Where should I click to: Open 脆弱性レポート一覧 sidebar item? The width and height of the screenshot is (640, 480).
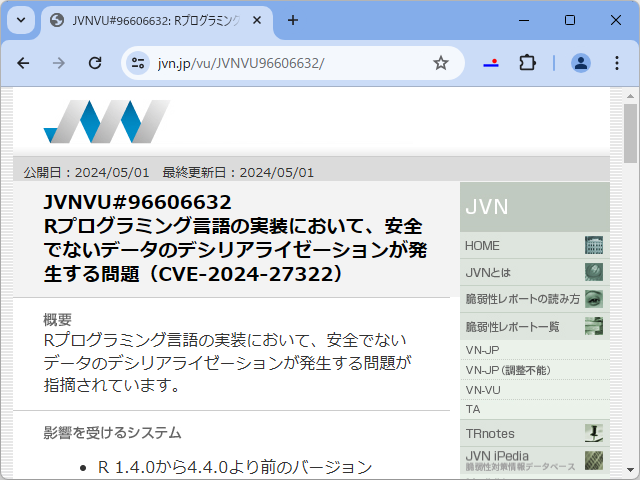pyautogui.click(x=535, y=327)
